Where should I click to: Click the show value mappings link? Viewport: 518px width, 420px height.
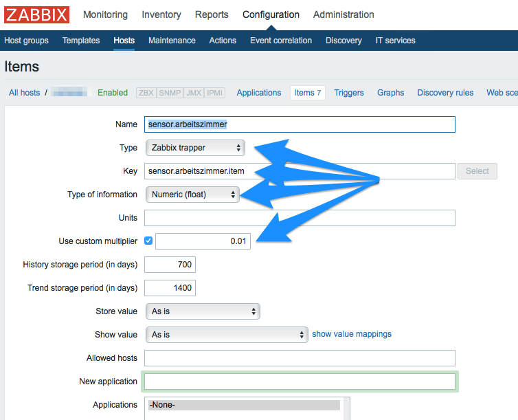click(x=352, y=334)
